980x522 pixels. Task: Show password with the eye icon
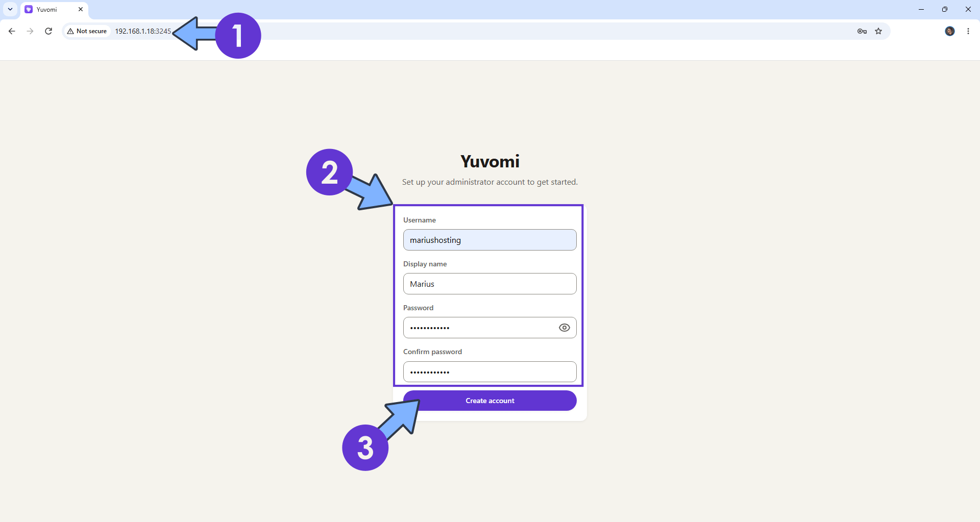[x=564, y=328]
